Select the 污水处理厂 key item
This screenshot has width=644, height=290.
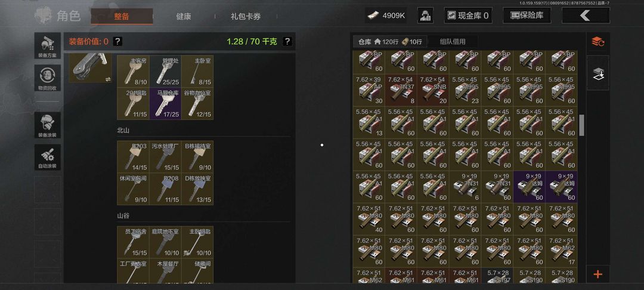coord(165,157)
